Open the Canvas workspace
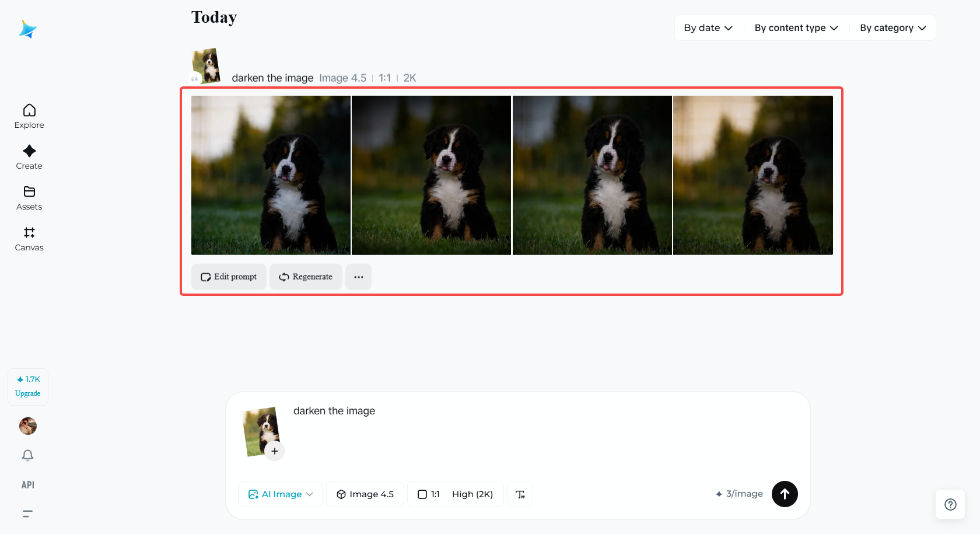980x534 pixels. [29, 239]
